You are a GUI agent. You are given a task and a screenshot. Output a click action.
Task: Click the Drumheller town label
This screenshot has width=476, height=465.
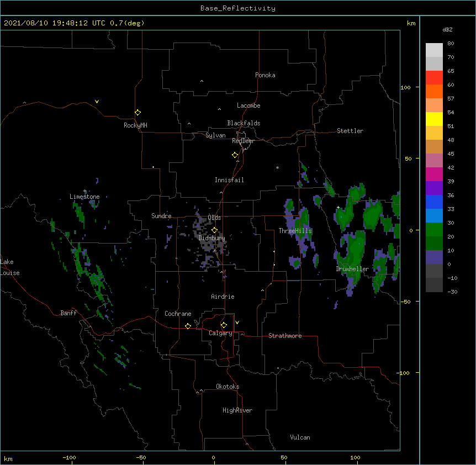tap(352, 269)
